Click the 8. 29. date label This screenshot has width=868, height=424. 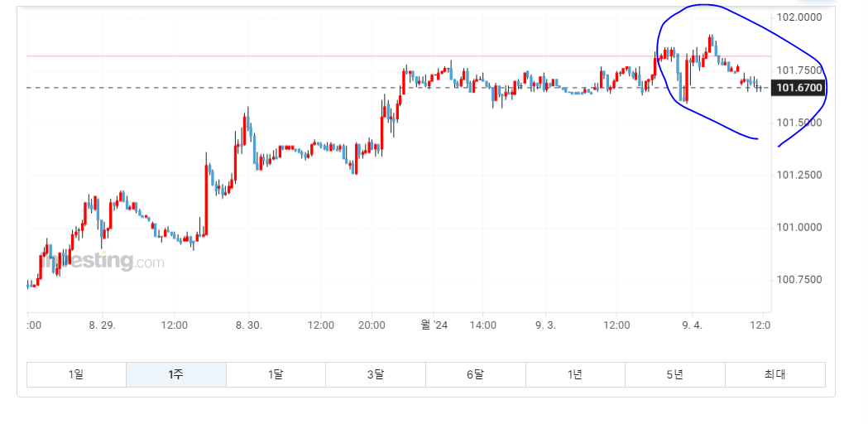tap(103, 325)
